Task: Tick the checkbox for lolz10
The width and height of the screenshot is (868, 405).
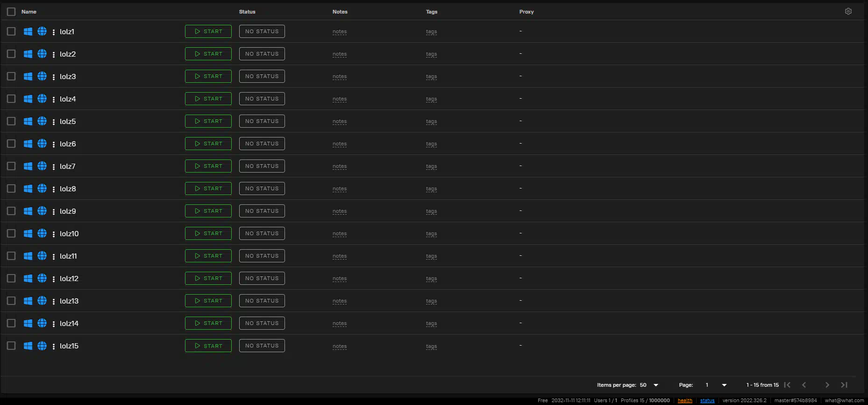Action: pos(11,233)
